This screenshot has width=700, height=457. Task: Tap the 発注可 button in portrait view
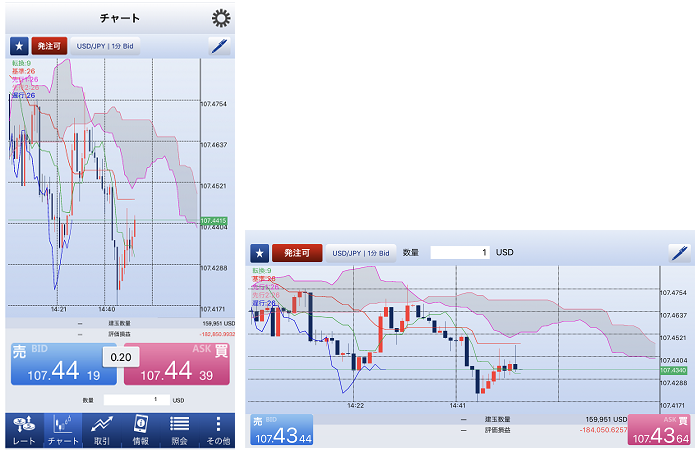[x=49, y=46]
